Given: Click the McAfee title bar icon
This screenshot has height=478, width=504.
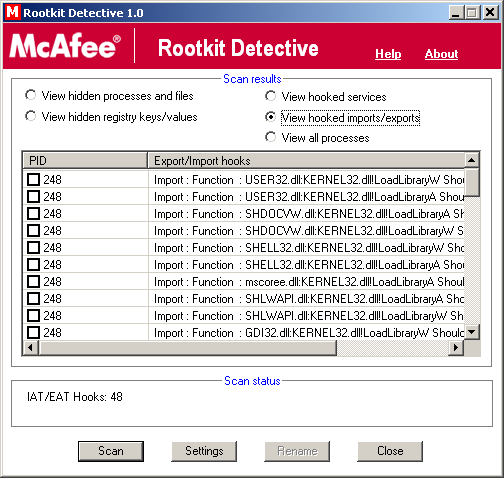Looking at the screenshot, I should [x=13, y=12].
